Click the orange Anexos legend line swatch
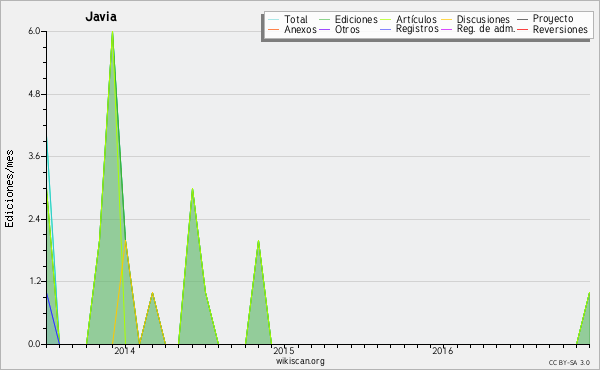600x370 pixels. [274, 29]
